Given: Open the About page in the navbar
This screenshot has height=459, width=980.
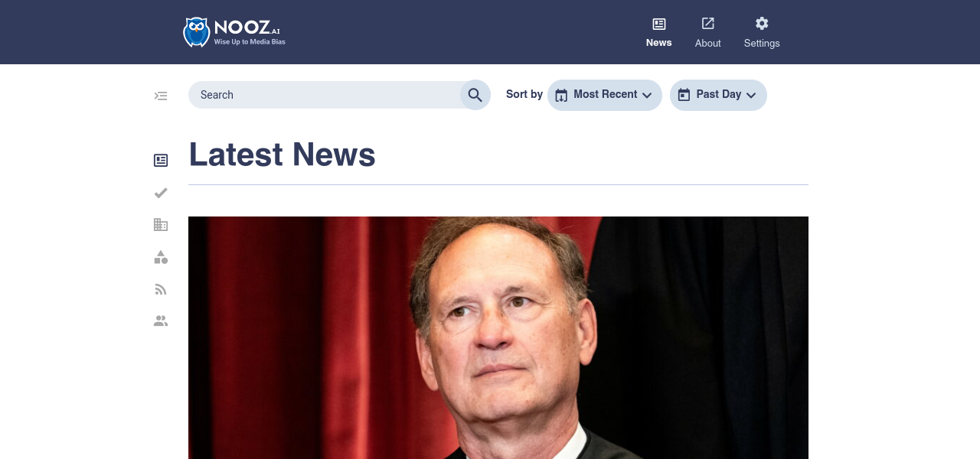Looking at the screenshot, I should point(708,33).
